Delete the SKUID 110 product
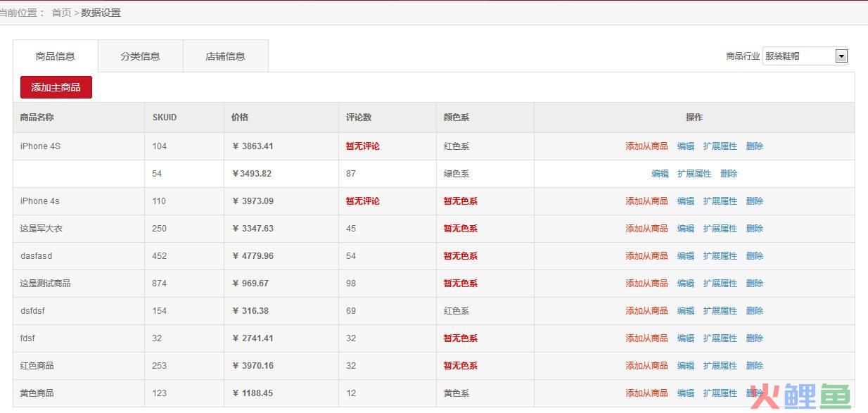The height and width of the screenshot is (413, 868). [x=755, y=201]
